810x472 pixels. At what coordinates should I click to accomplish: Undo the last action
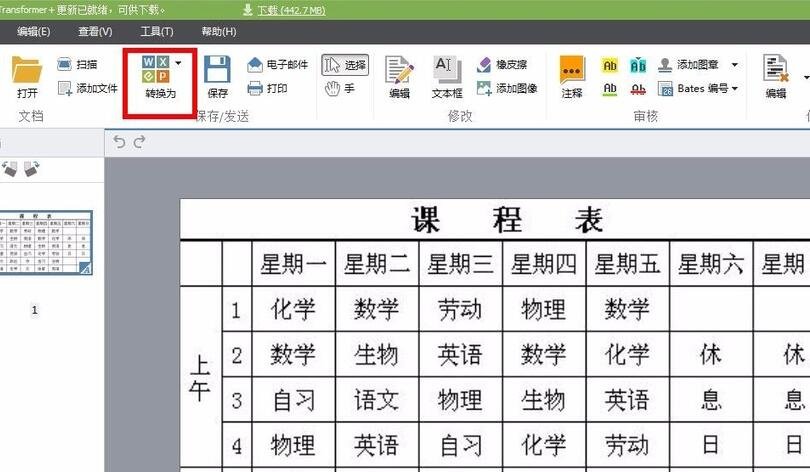[119, 141]
